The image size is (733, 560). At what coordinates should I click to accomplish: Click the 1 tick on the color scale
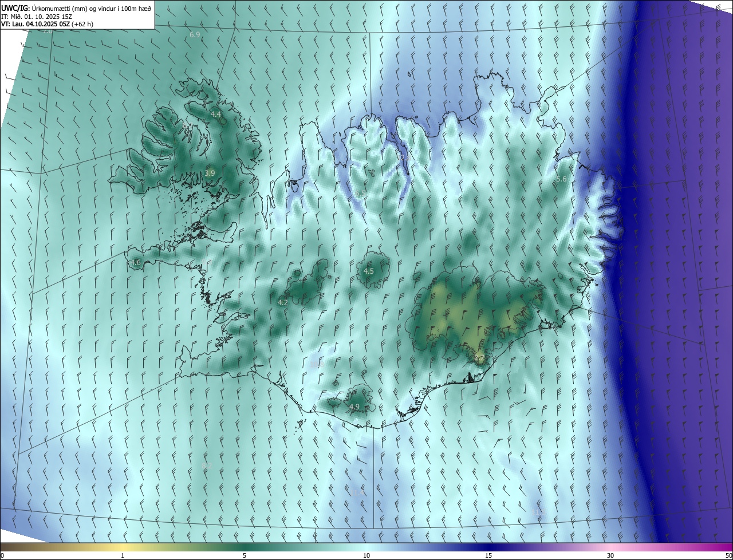(123, 555)
